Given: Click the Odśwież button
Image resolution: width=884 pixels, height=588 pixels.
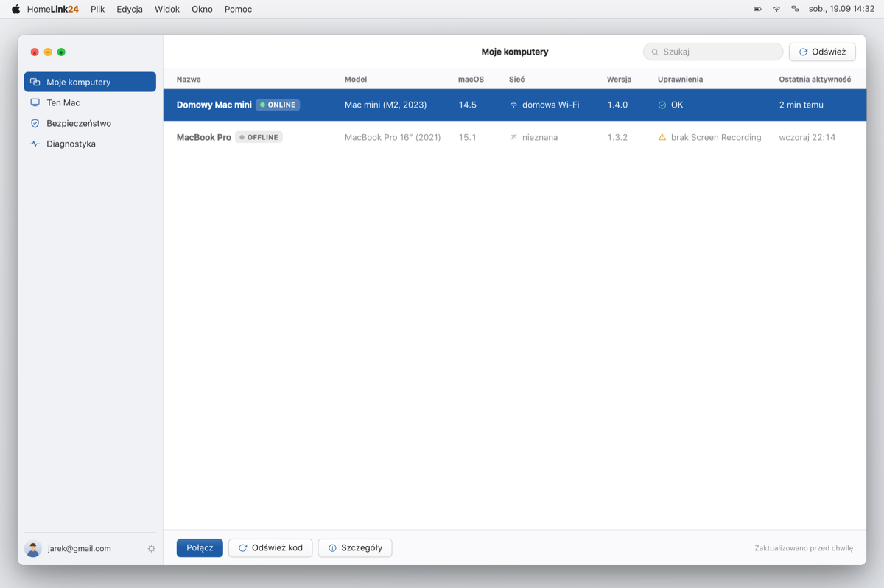Looking at the screenshot, I should click(x=822, y=52).
